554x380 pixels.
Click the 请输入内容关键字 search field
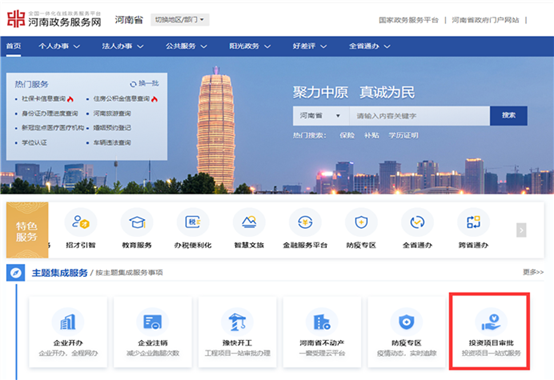(419, 116)
